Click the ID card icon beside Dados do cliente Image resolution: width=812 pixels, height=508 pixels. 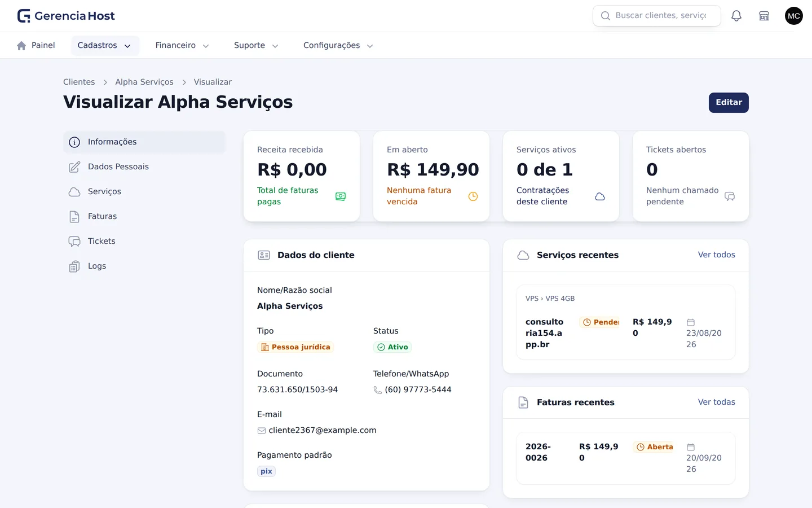pyautogui.click(x=264, y=255)
